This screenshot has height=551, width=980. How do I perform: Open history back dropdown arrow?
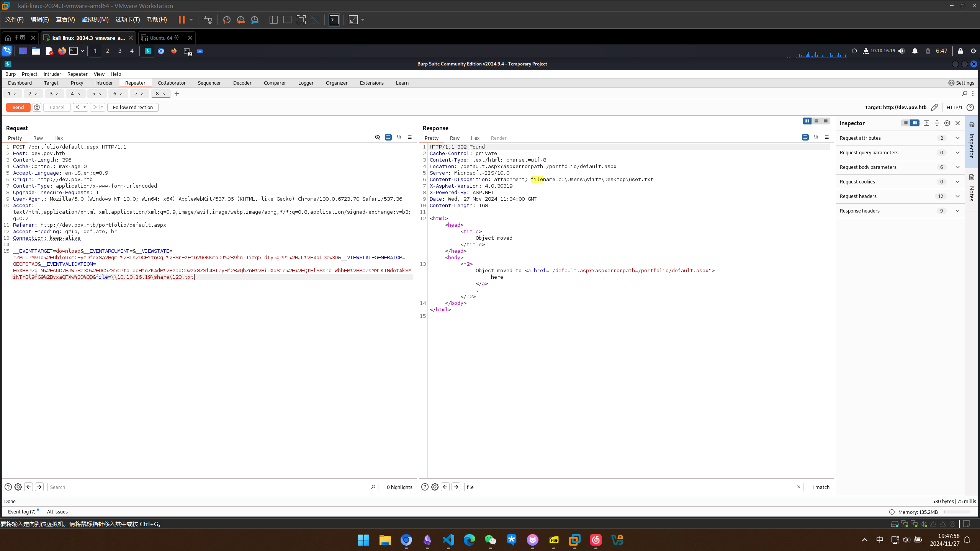pyautogui.click(x=85, y=107)
